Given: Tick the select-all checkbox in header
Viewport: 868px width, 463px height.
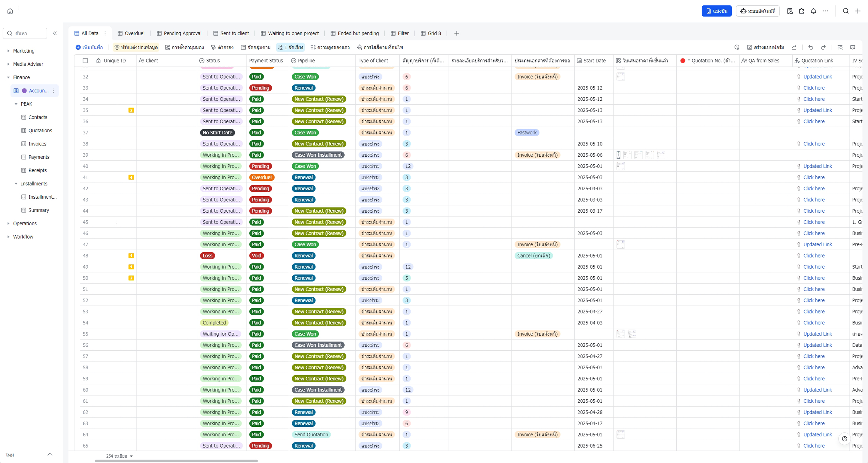Looking at the screenshot, I should pos(85,61).
